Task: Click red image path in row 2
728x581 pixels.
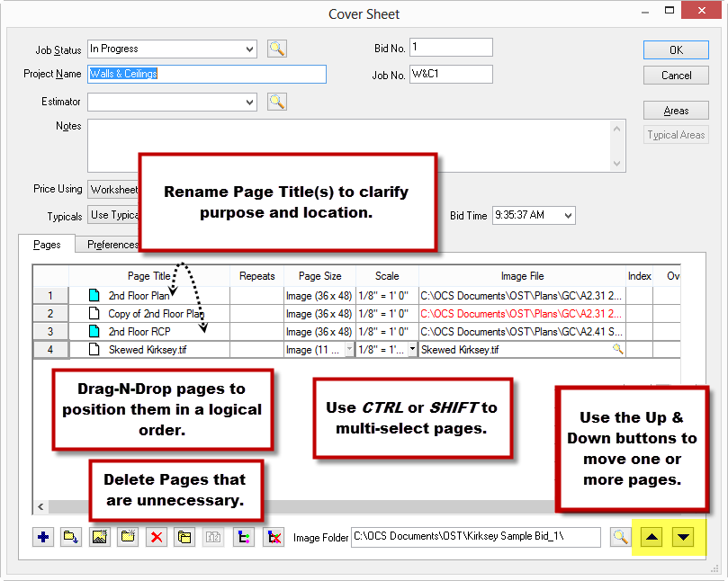Action: coord(520,314)
